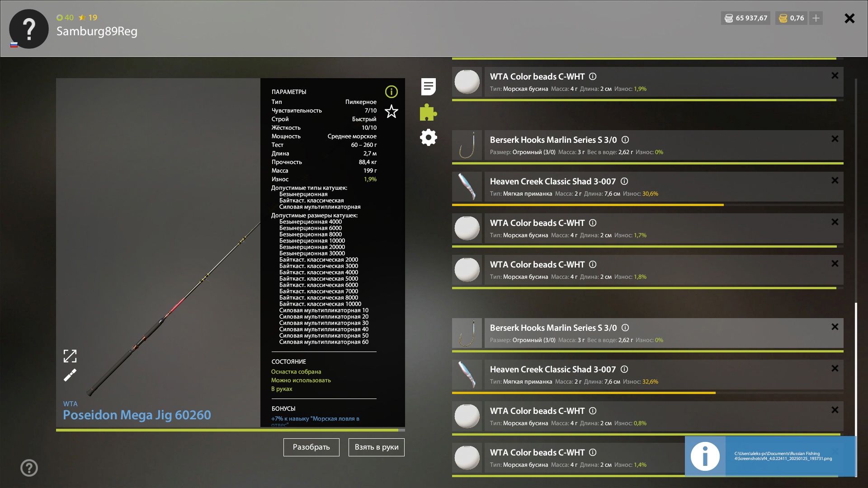Open the notes document icon tab
The width and height of the screenshot is (868, 488).
428,87
